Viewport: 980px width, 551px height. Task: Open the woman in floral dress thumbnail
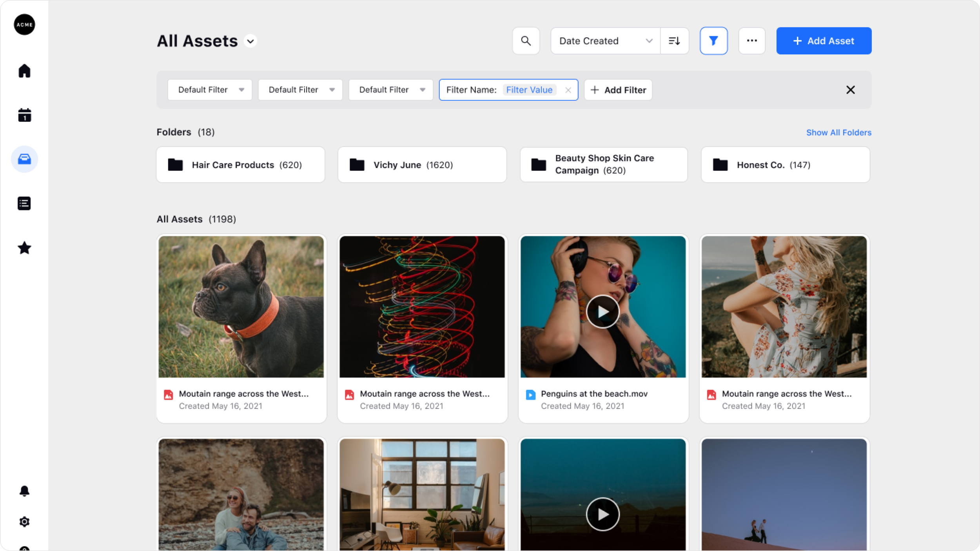pos(784,306)
